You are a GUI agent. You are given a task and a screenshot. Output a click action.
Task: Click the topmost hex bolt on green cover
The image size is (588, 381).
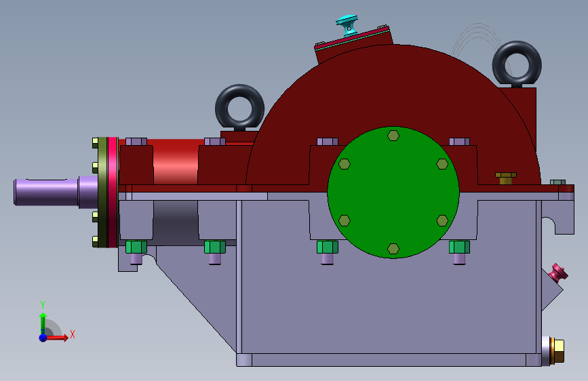pyautogui.click(x=393, y=136)
